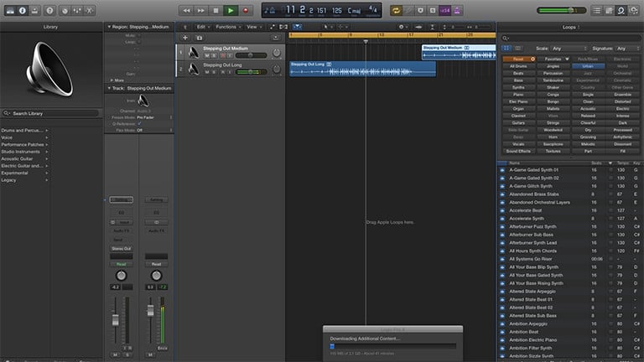The image size is (644, 362).
Task: Click the red Record button
Action: [246, 11]
